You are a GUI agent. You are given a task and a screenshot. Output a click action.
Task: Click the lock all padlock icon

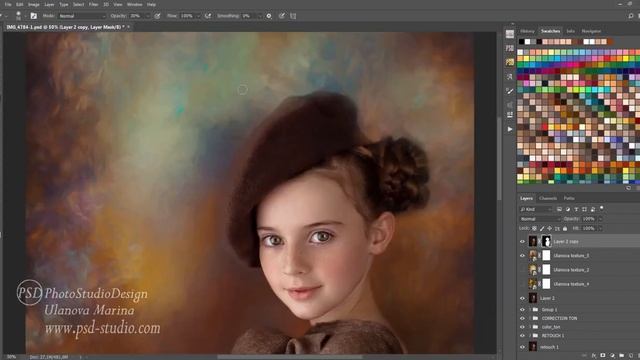click(565, 229)
